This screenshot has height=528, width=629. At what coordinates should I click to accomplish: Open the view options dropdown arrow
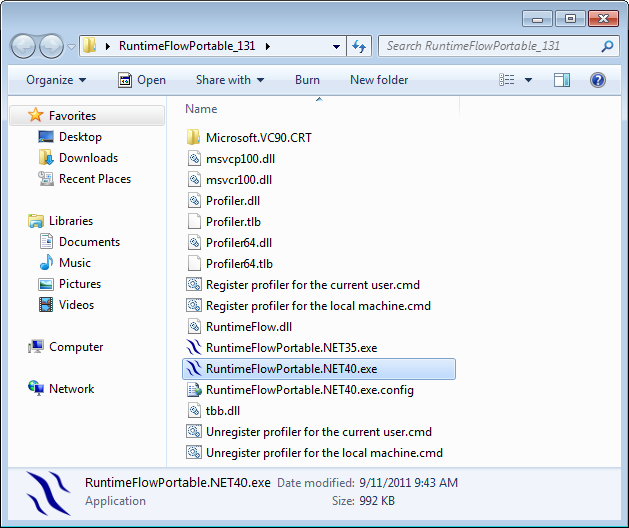click(528, 80)
